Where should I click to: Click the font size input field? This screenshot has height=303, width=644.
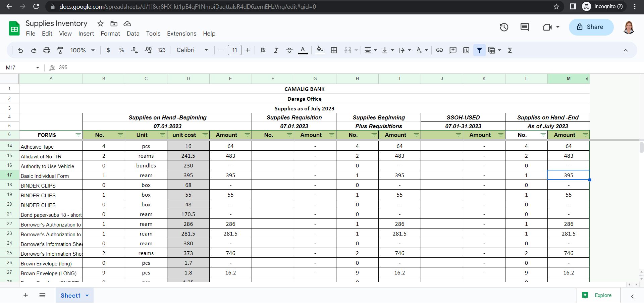(x=234, y=50)
